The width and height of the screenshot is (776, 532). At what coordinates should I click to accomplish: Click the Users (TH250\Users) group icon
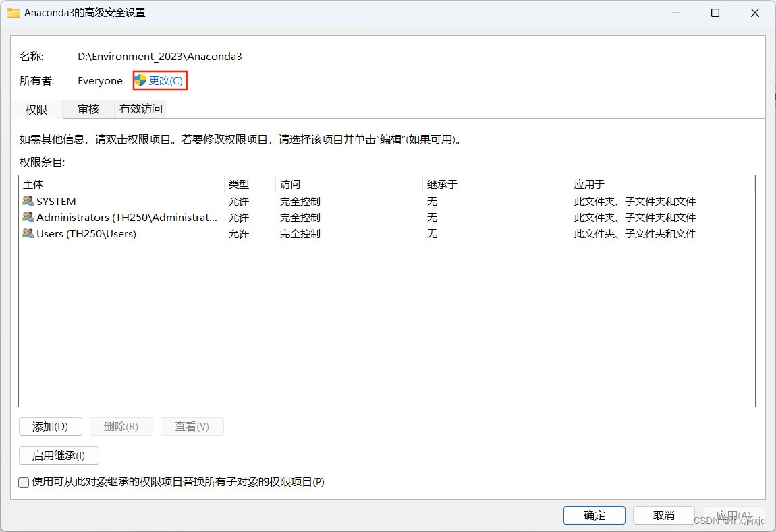[x=28, y=233]
